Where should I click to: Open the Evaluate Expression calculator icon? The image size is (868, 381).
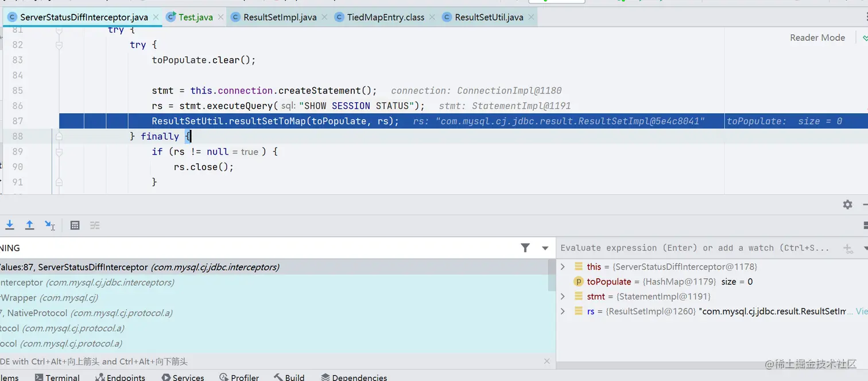coord(75,225)
